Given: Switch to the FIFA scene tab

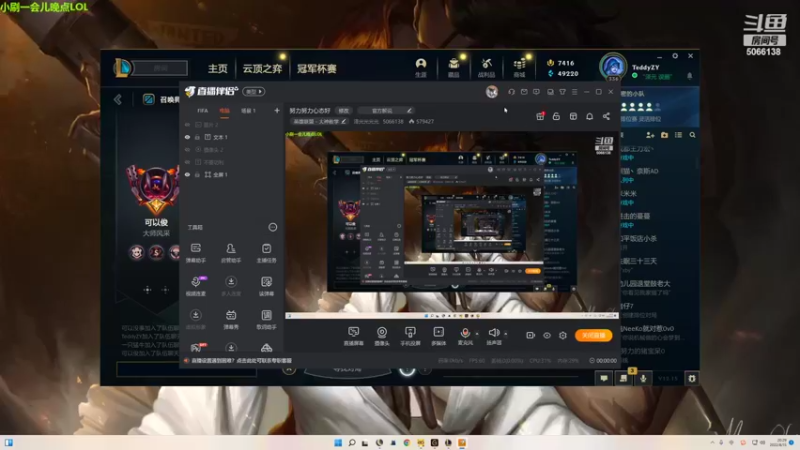Looking at the screenshot, I should 203,111.
